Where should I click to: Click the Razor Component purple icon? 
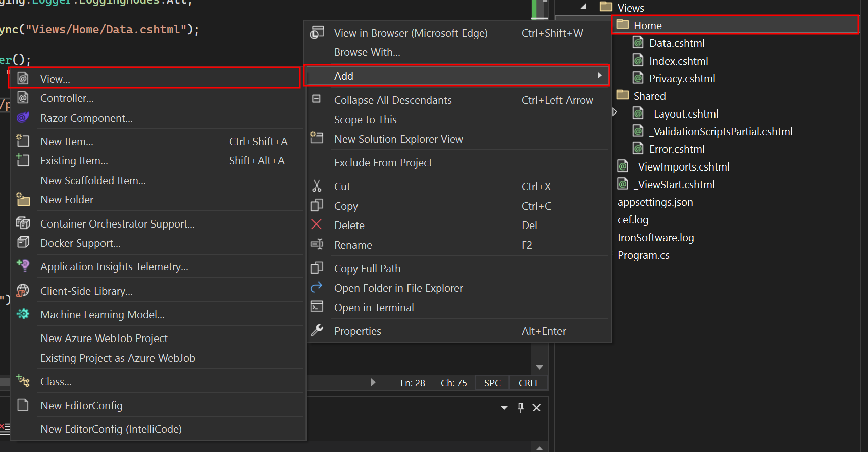pyautogui.click(x=23, y=118)
